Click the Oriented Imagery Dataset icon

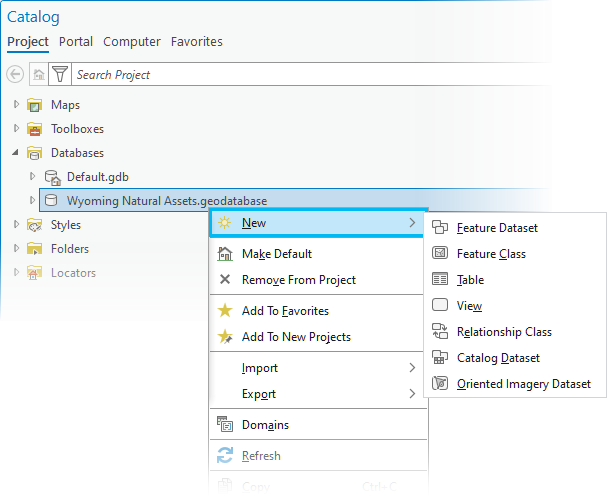point(440,384)
